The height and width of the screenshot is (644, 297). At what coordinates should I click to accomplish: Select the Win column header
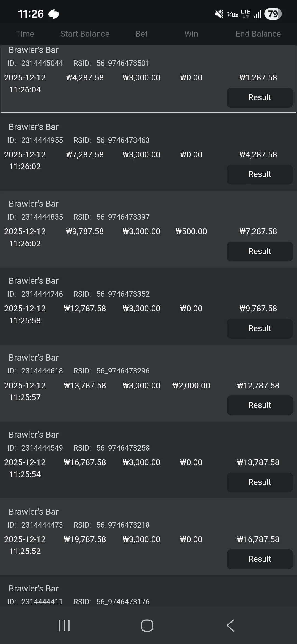click(x=191, y=34)
